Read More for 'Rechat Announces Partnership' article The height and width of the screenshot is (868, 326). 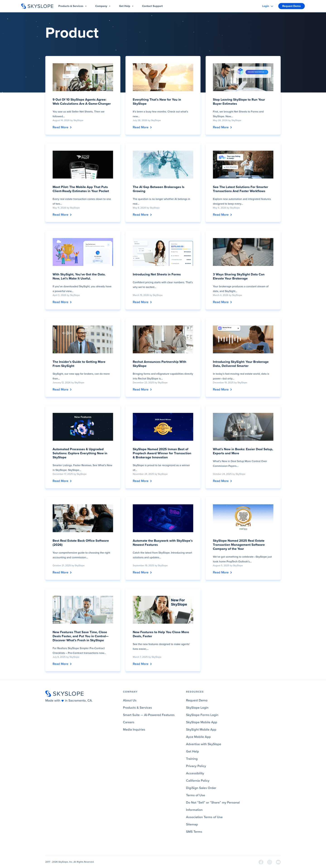142,389
